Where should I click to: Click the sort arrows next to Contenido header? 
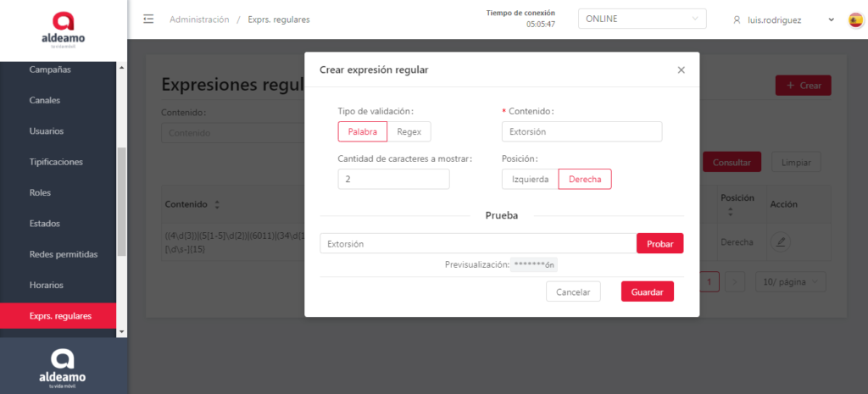pyautogui.click(x=217, y=205)
